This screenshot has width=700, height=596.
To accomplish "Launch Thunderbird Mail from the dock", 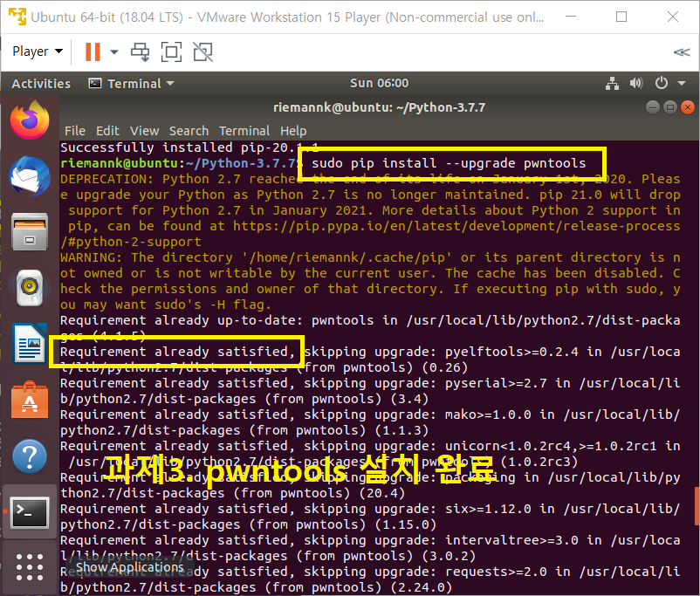I will (30, 176).
